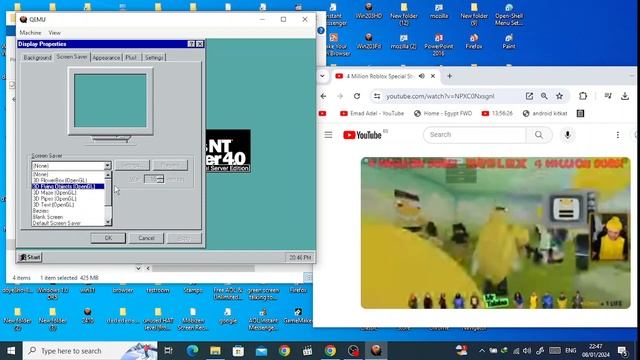
Task: Open the 13:56:26 bookmark
Action: [497, 113]
